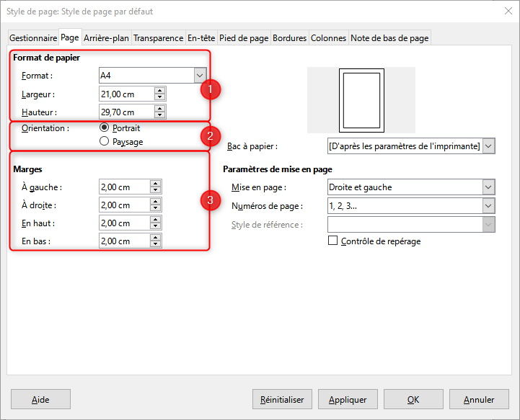The width and height of the screenshot is (520, 420).
Task: Decrease the Hauteur value with down arrow
Action: click(159, 115)
